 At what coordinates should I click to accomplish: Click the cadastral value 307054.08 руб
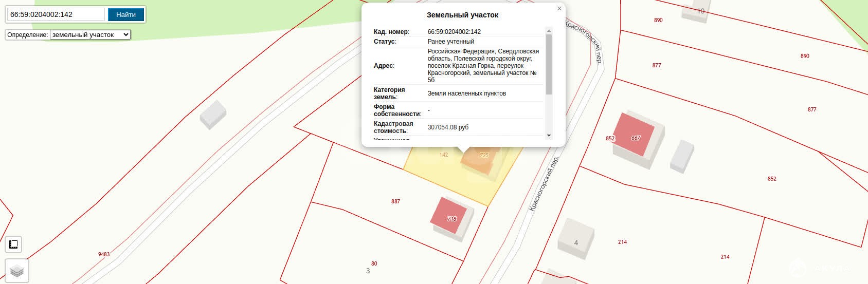pos(448,127)
